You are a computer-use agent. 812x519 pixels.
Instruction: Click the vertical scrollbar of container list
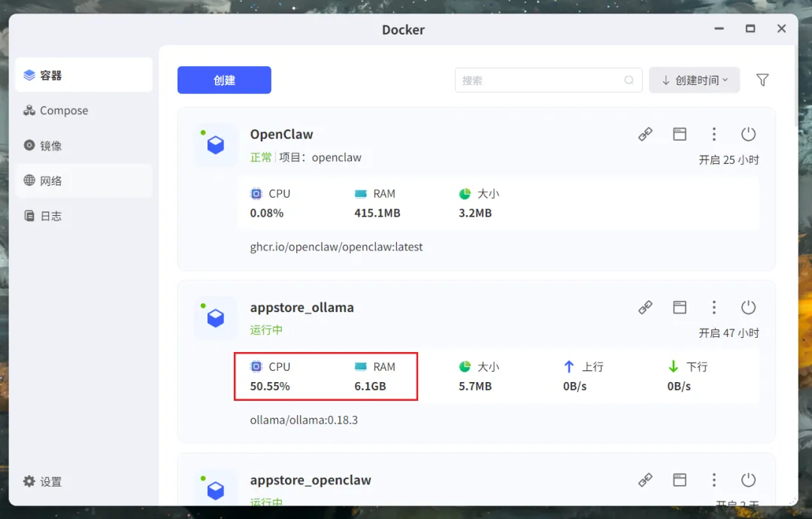[x=796, y=86]
